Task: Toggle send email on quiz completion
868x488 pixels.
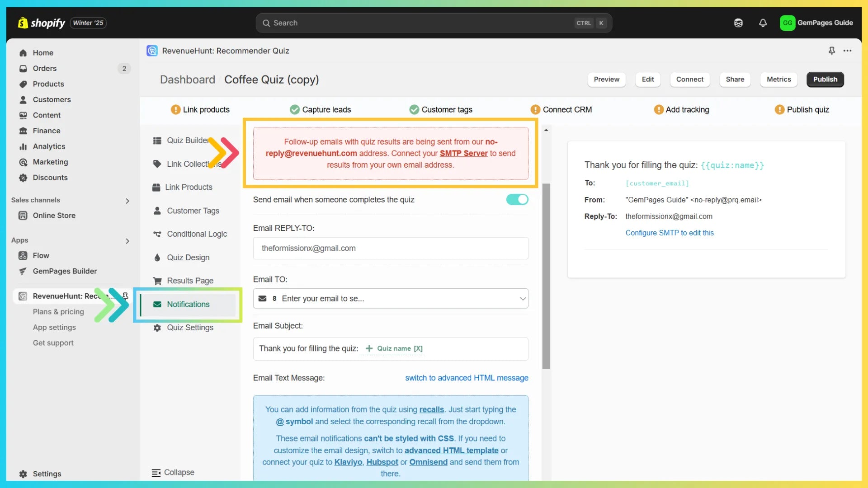Action: click(x=517, y=199)
